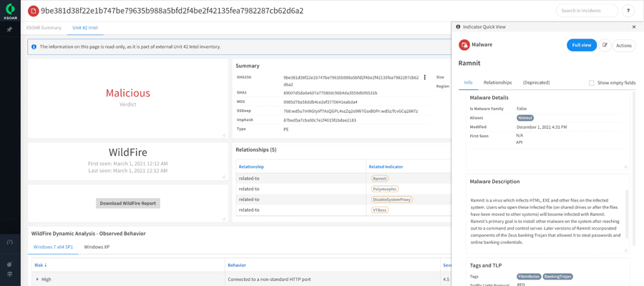Click the FileInfector tag
Image resolution: width=644 pixels, height=286 pixels.
pyautogui.click(x=529, y=277)
